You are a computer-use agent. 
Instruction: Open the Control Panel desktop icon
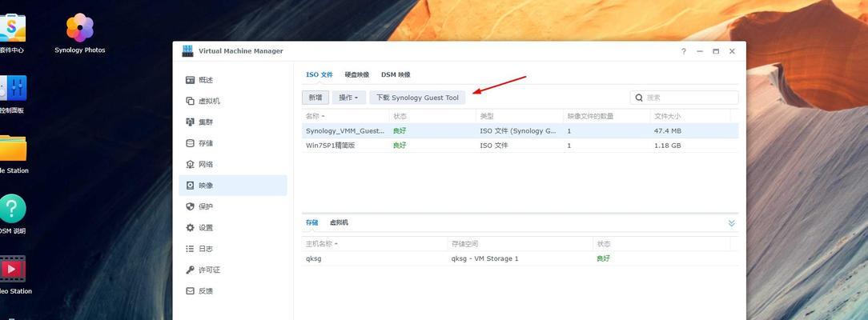coord(12,88)
